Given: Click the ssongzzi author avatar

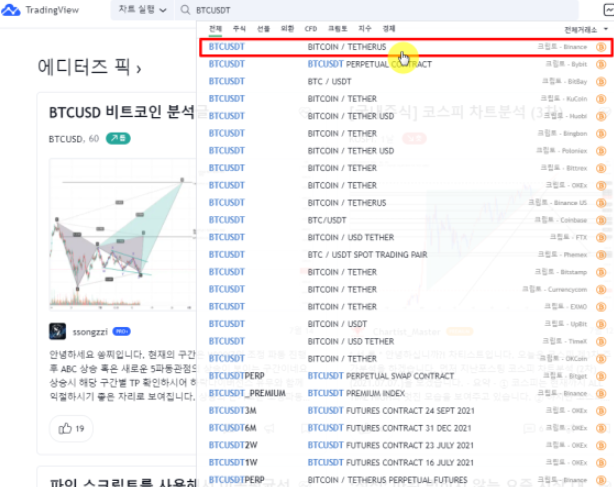Looking at the screenshot, I should [x=58, y=331].
